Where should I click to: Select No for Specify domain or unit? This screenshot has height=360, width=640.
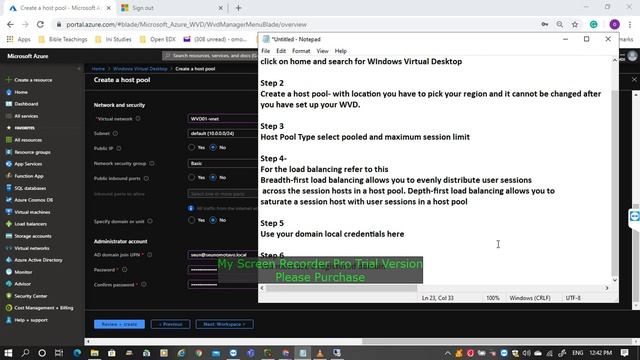coord(213,220)
